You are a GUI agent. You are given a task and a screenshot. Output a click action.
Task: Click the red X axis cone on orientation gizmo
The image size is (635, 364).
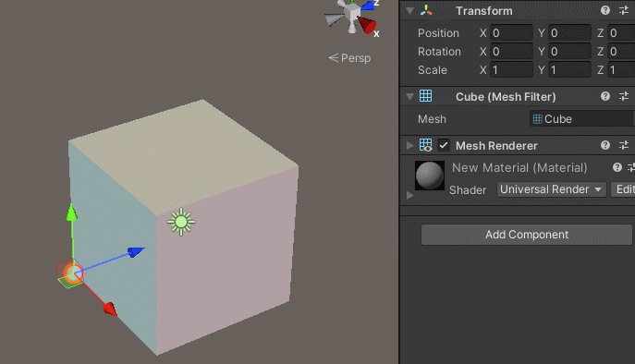click(367, 25)
